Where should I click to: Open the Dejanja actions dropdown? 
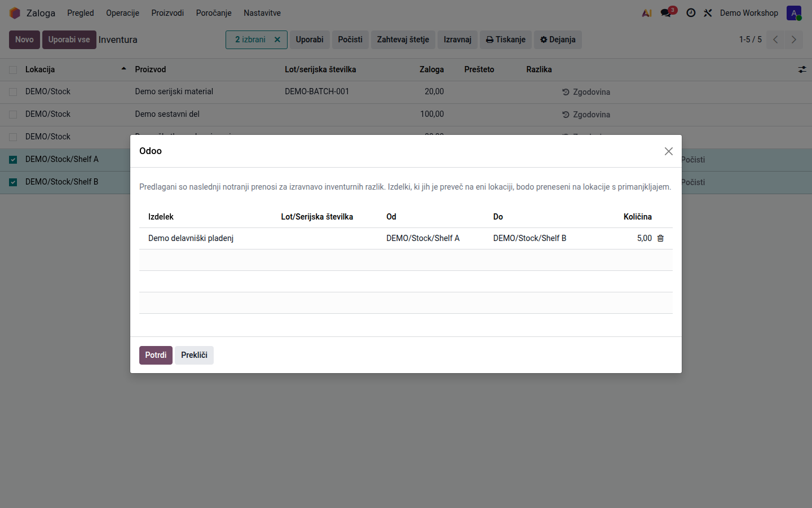point(558,40)
